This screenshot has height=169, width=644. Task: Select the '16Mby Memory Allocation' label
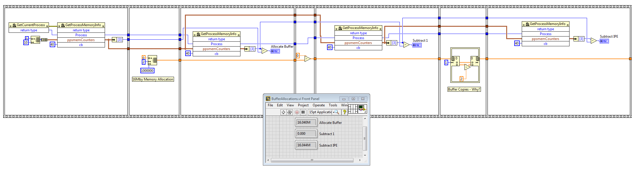click(x=153, y=79)
